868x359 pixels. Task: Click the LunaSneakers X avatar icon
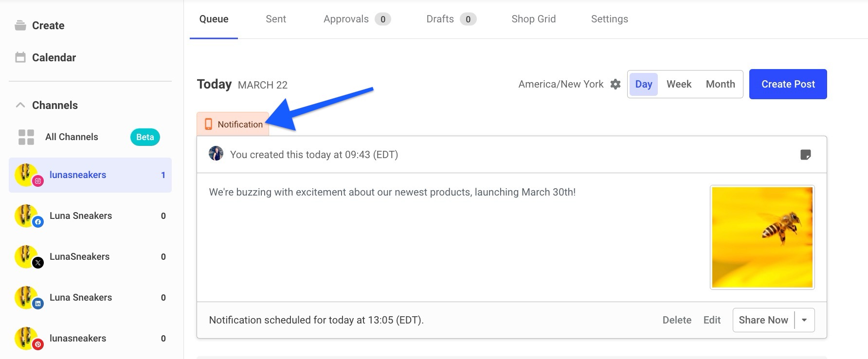click(29, 257)
